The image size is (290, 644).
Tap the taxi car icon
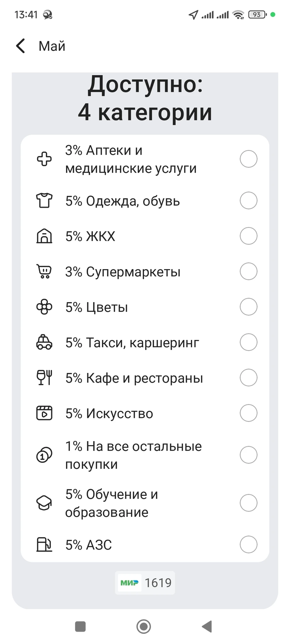[x=44, y=342]
